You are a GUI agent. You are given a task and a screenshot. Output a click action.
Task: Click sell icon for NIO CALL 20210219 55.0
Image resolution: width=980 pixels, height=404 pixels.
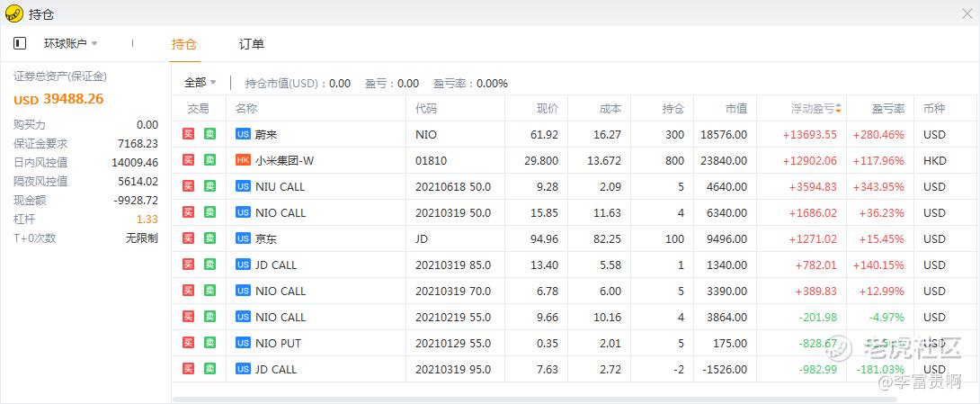pyautogui.click(x=210, y=317)
